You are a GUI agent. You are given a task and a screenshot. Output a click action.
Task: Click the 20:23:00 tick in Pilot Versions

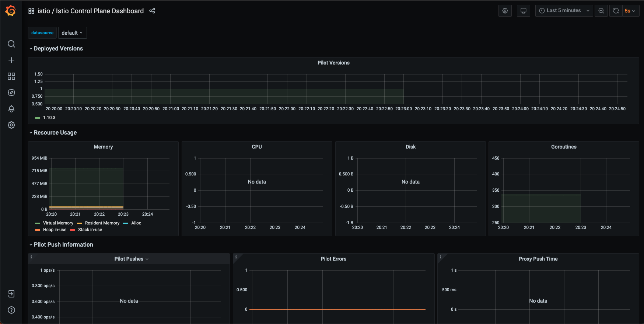[x=403, y=109]
